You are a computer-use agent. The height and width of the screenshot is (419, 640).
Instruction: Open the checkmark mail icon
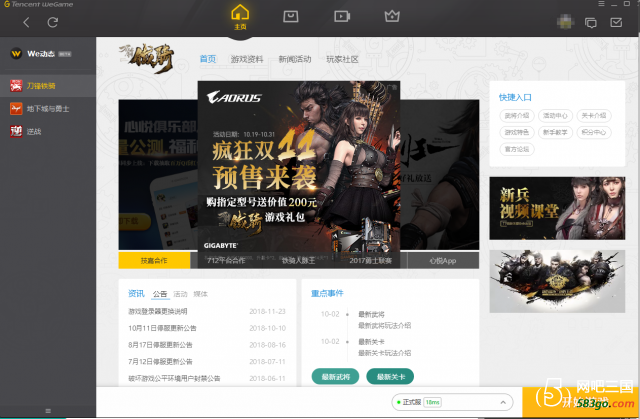click(616, 22)
